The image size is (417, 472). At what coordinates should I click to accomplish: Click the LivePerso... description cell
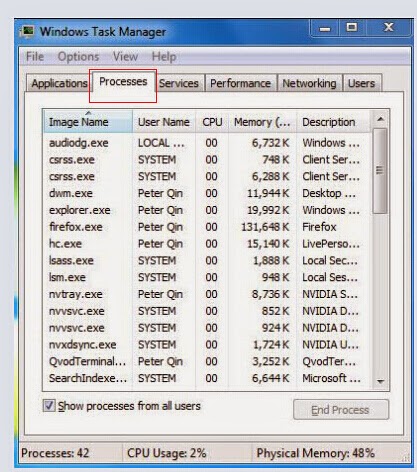[x=331, y=244]
